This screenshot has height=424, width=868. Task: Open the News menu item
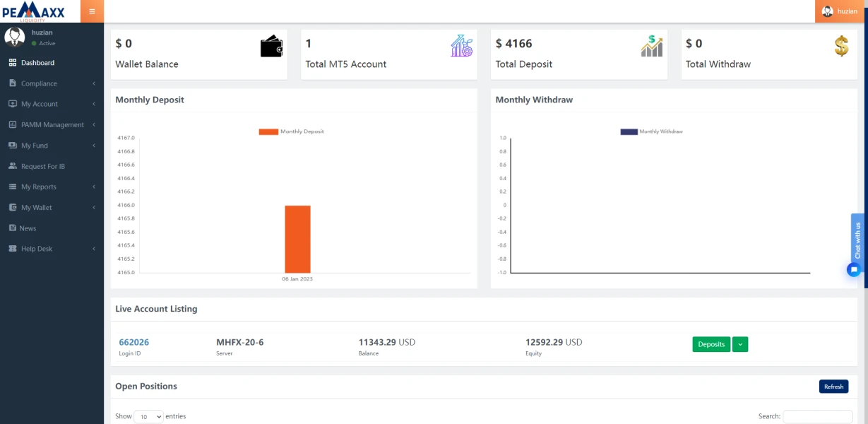(52, 228)
